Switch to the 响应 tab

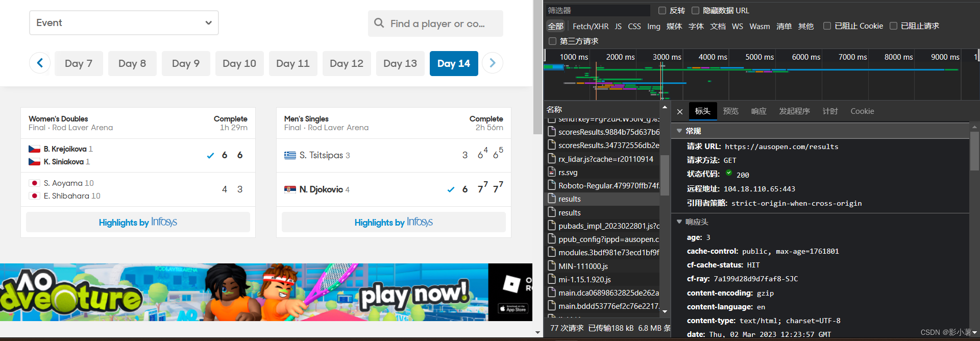[x=759, y=111]
